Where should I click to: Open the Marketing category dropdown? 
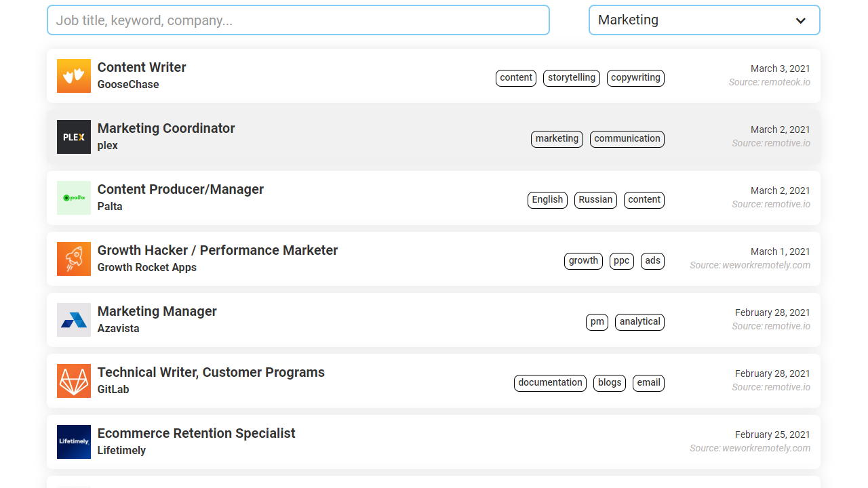[705, 20]
